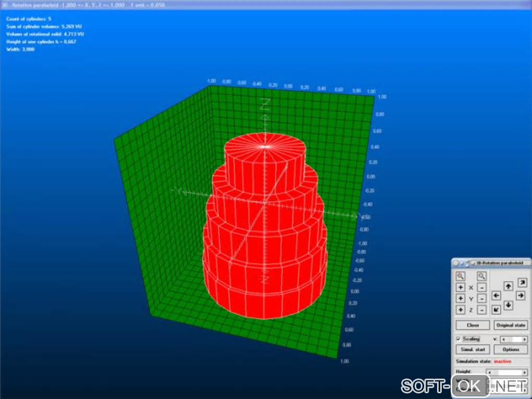Click the diagonal down-left arrow button
Screen dimensions: 532x399
pos(496,309)
